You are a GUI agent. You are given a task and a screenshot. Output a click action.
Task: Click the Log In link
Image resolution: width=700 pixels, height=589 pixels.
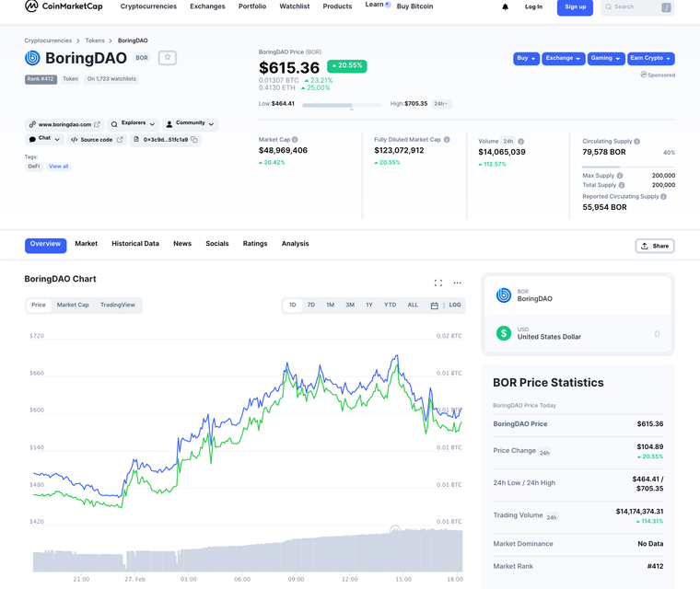pyautogui.click(x=533, y=6)
